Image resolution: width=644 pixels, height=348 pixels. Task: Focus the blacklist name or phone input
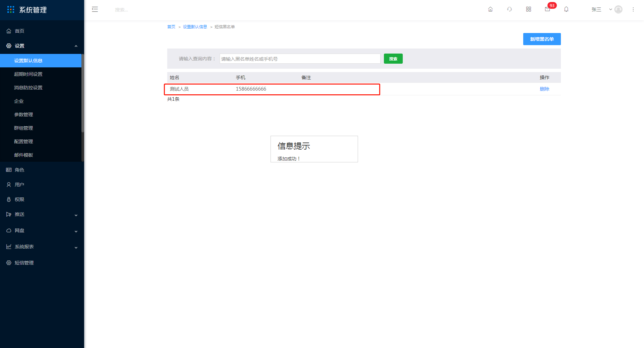[300, 59]
